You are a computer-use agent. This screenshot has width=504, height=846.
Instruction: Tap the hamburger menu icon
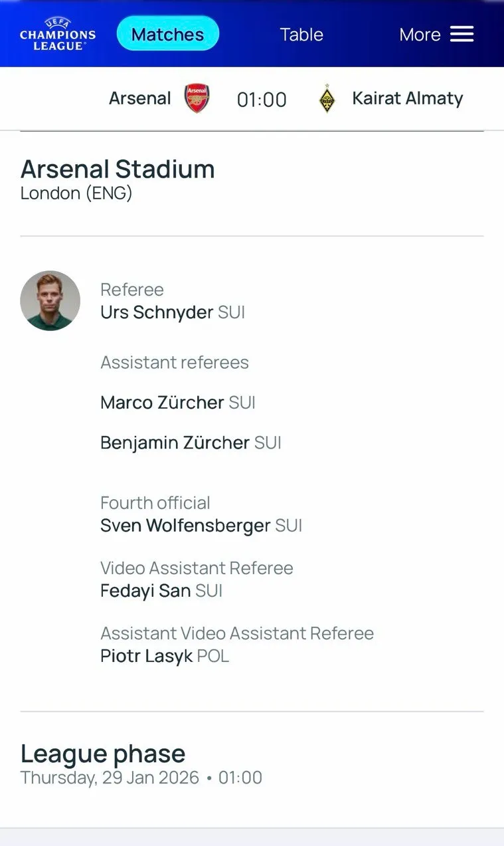coord(462,35)
